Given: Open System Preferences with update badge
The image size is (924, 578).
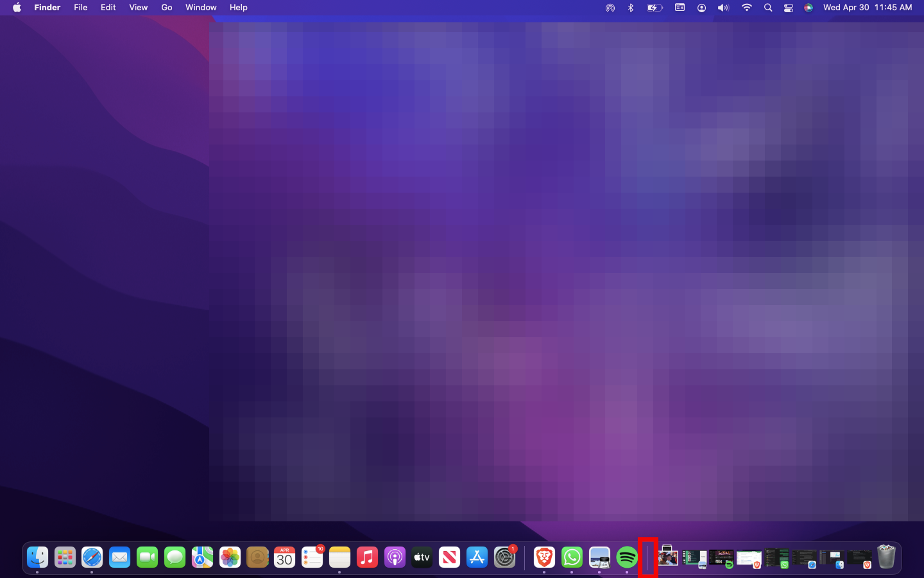Looking at the screenshot, I should tap(505, 557).
